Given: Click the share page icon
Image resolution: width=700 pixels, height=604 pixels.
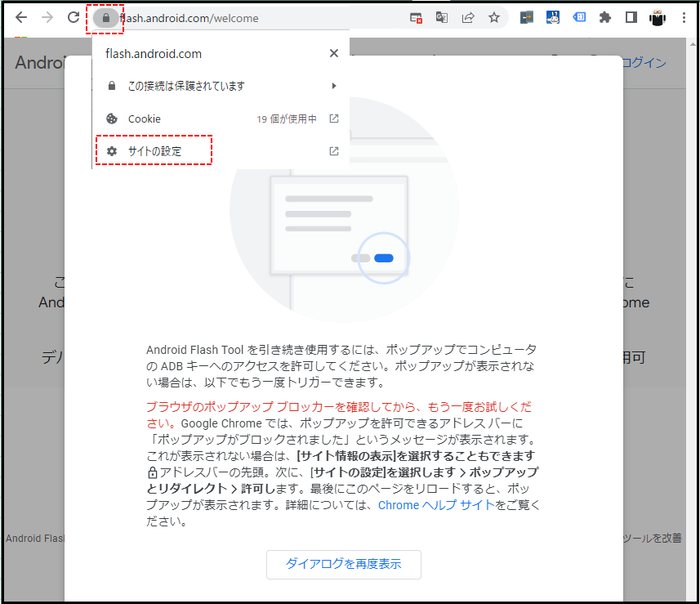Looking at the screenshot, I should click(x=467, y=17).
